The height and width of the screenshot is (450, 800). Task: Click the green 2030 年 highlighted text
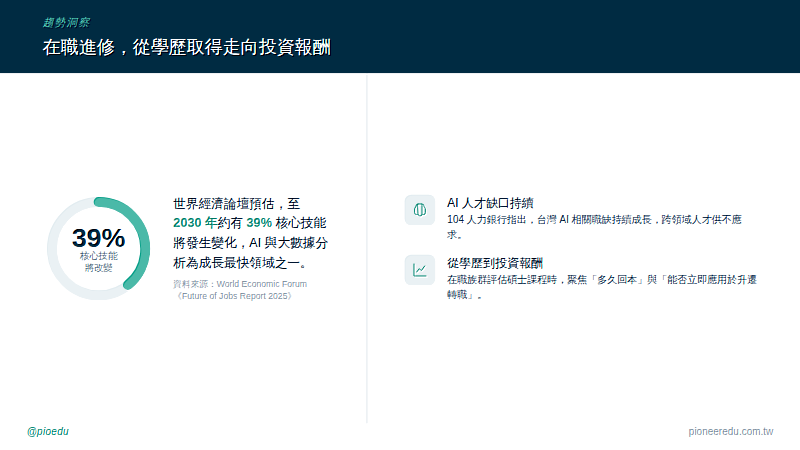click(195, 223)
